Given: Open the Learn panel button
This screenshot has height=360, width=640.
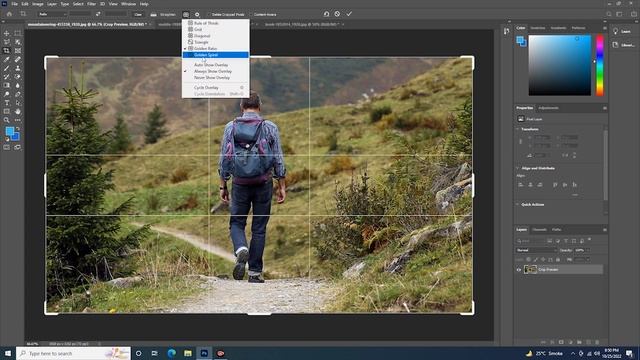Looking at the screenshot, I should click(x=622, y=31).
